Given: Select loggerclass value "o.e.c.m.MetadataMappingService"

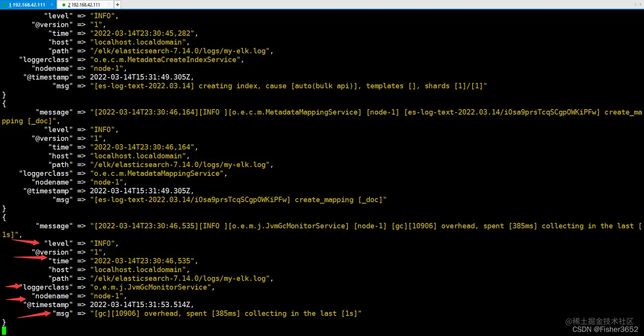Looking at the screenshot, I should click(x=158, y=174).
